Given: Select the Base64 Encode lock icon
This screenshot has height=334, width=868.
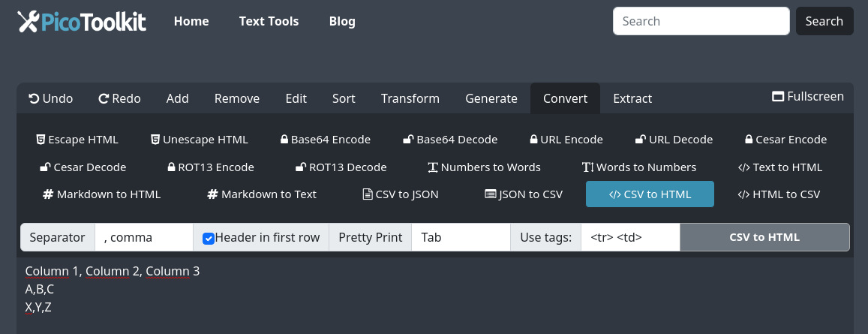Looking at the screenshot, I should 284,140.
